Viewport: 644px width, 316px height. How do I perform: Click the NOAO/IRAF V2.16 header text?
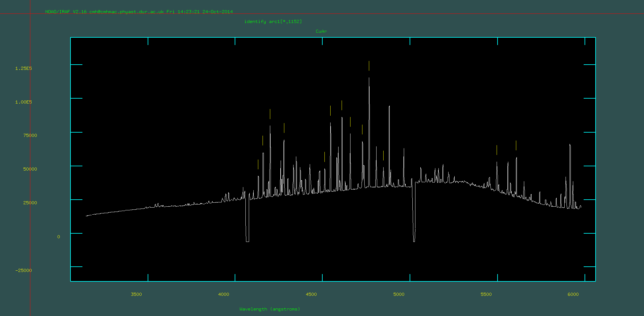(66, 12)
